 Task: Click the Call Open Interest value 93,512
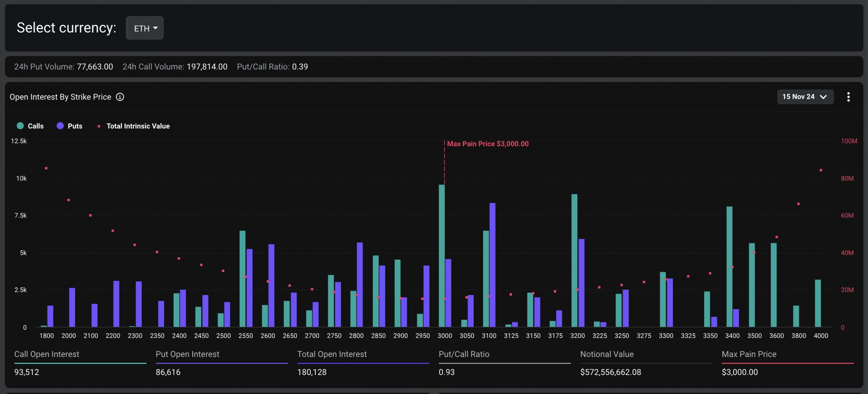pos(26,372)
